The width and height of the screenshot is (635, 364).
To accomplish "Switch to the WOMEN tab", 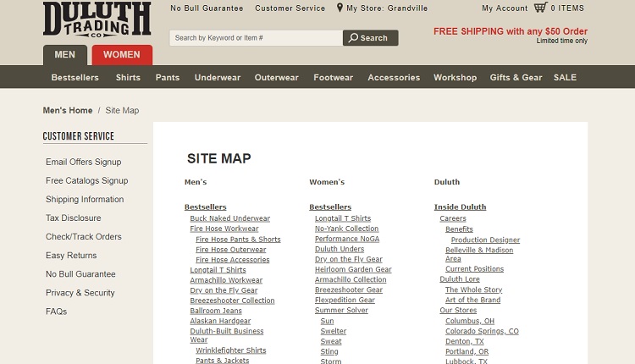I will click(x=122, y=55).
